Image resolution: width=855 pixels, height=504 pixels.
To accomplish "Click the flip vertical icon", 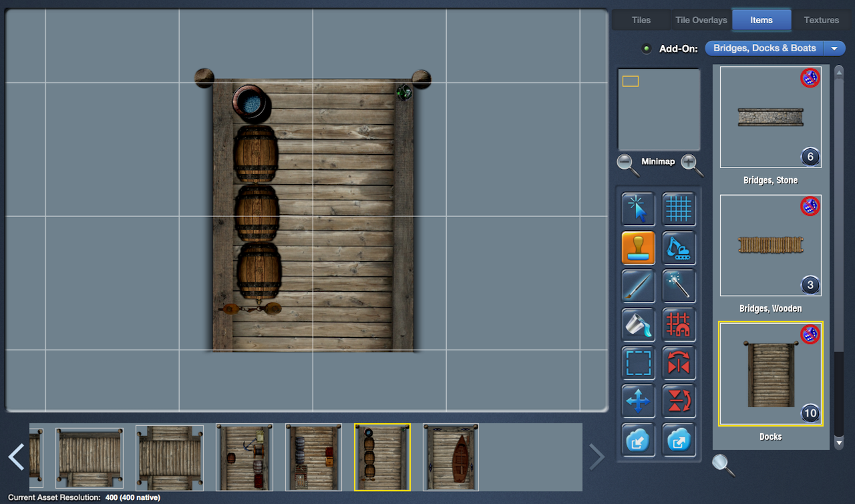I will tap(679, 401).
